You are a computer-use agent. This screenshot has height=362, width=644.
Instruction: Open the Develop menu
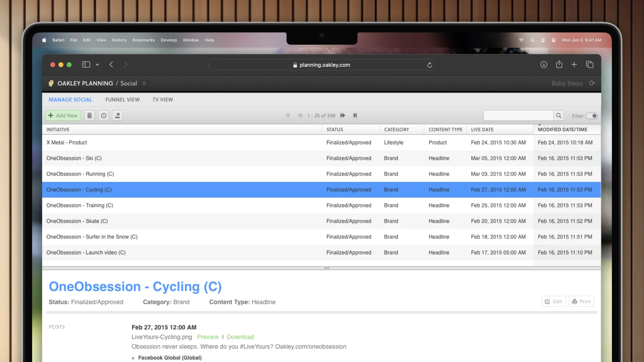[169, 40]
